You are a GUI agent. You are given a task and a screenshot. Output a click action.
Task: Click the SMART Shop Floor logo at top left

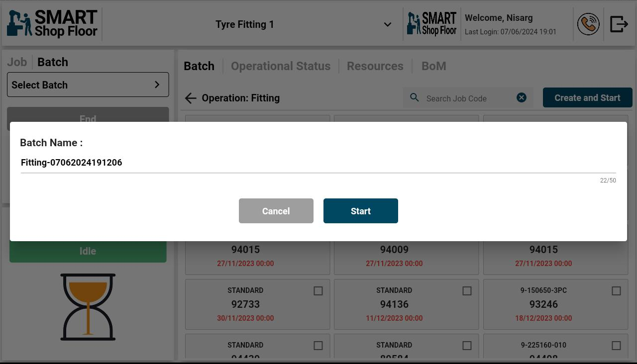point(52,24)
